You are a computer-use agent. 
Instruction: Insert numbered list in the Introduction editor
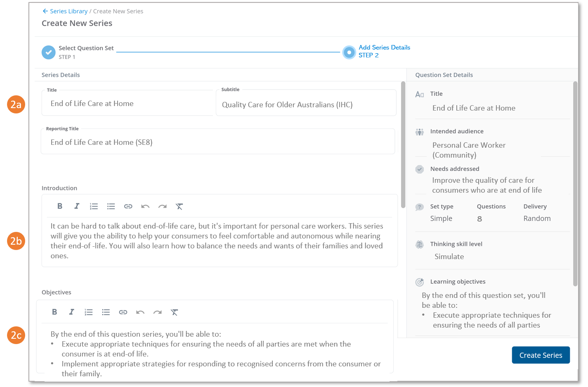coord(94,206)
